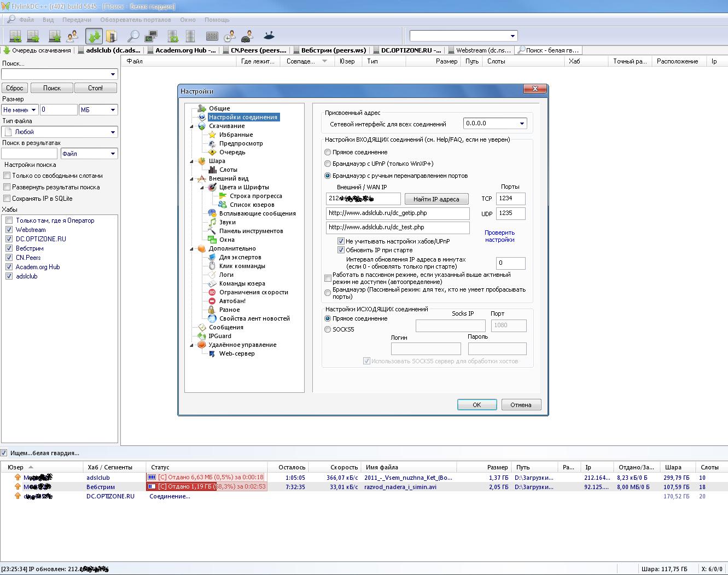Select SOCKS5 outgoing connection option
This screenshot has height=575, width=728.
(x=328, y=329)
